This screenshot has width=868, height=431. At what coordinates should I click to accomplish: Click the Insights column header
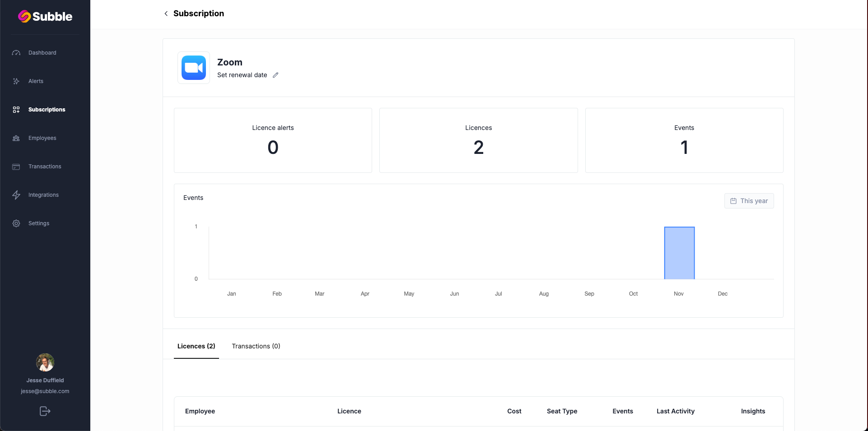pos(753,411)
